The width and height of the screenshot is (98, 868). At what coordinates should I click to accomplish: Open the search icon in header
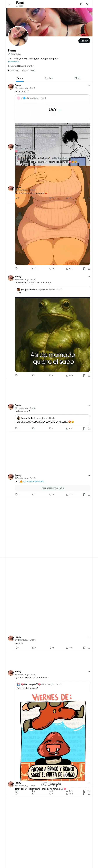pyautogui.click(x=88, y=4)
